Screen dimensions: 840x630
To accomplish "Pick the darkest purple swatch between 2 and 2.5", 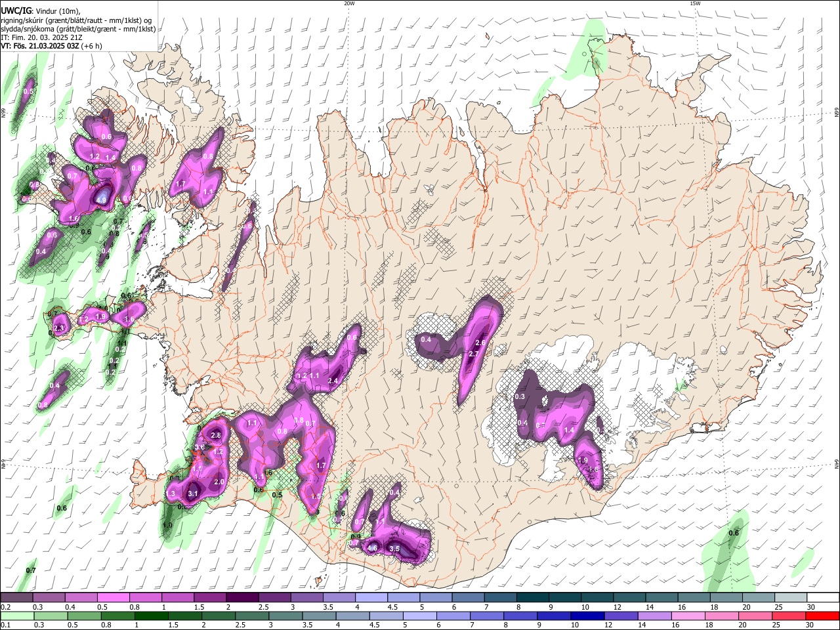I will pyautogui.click(x=241, y=598).
